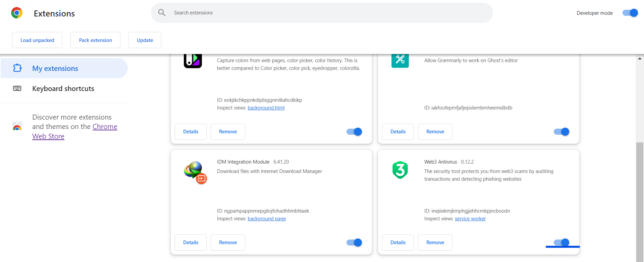Disable the Grammarly Ghost extension toggle
644x262 pixels.
pos(561,132)
